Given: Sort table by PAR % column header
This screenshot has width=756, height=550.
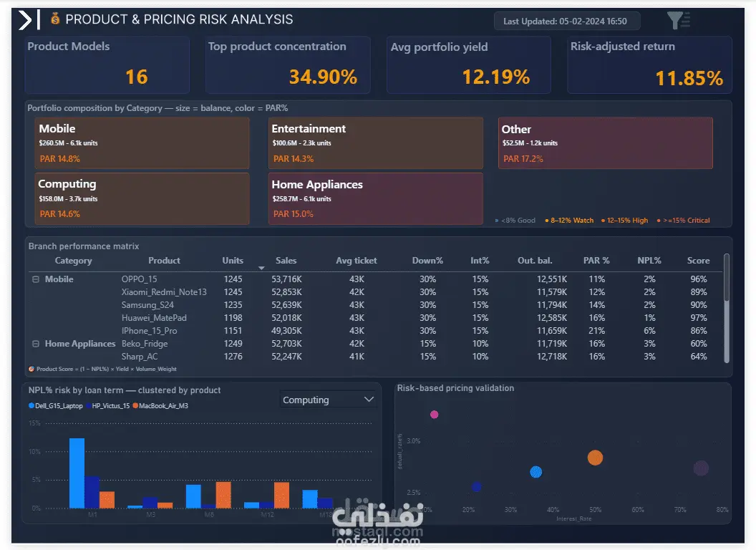Looking at the screenshot, I should coord(596,261).
